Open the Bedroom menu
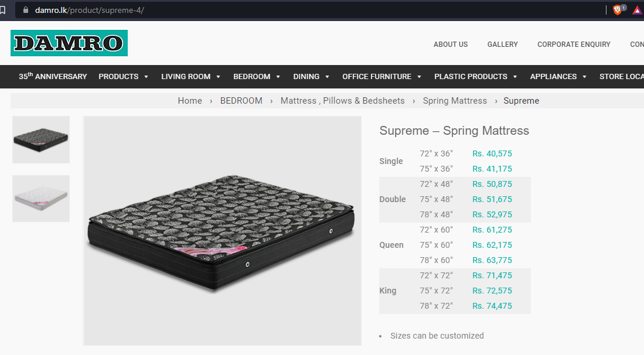644x355 pixels. click(x=252, y=77)
